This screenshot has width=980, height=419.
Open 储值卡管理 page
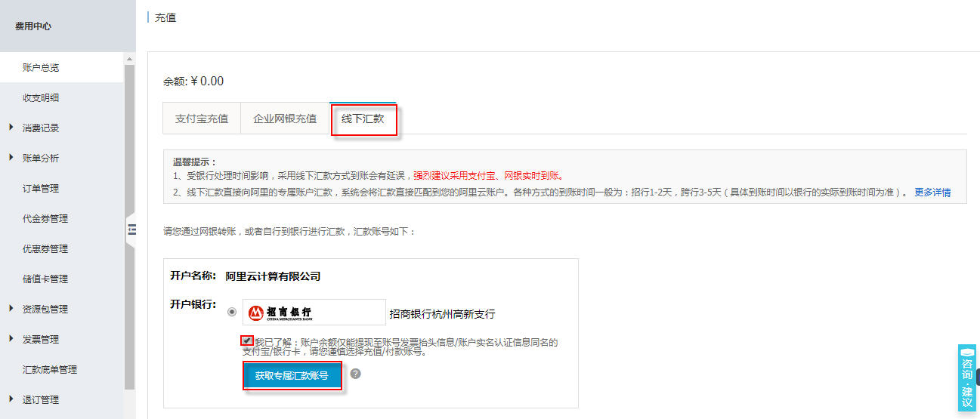(45, 279)
